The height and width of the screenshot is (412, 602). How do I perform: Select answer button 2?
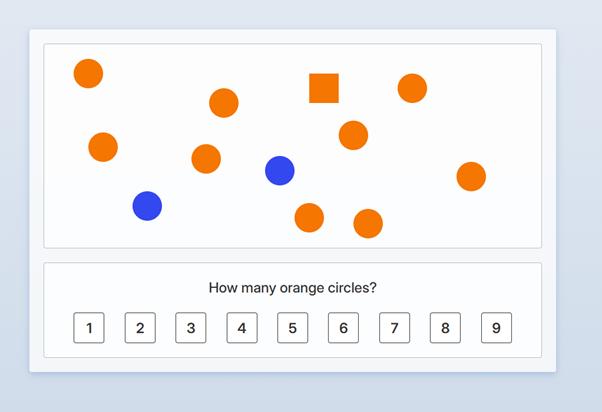140,328
